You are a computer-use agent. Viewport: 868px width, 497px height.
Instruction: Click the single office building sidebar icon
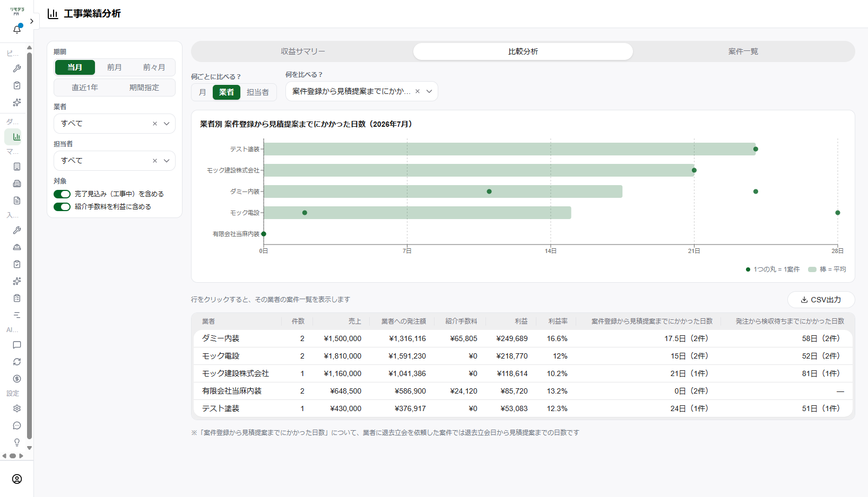click(17, 167)
